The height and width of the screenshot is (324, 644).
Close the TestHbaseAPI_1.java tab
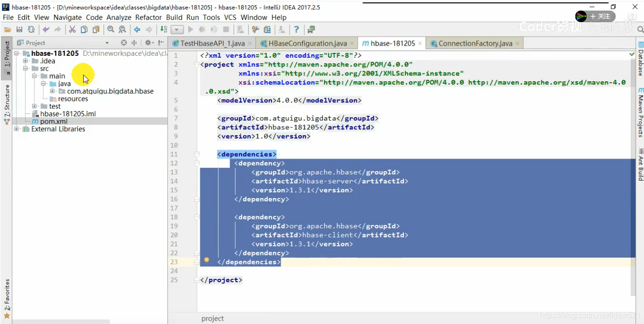point(250,43)
